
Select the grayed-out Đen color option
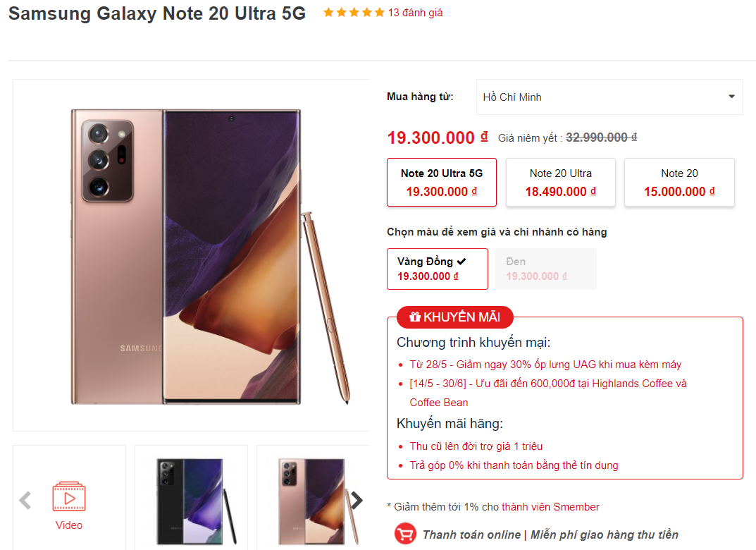545,269
